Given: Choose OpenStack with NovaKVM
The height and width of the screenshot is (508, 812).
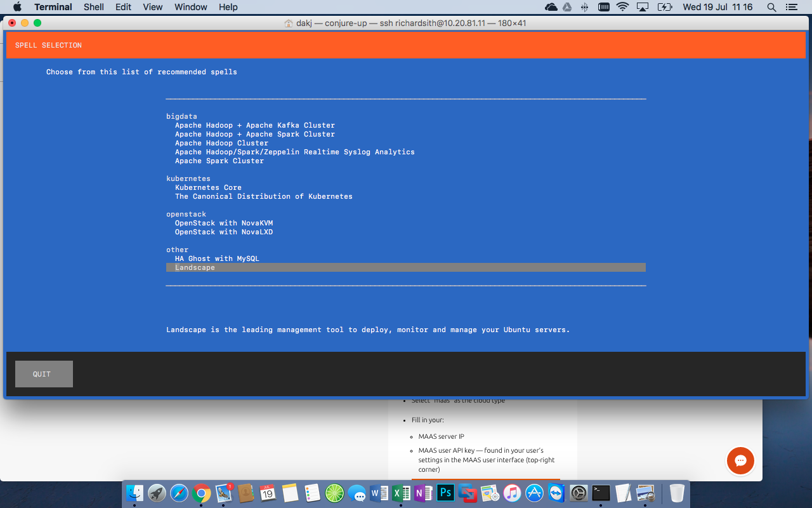Looking at the screenshot, I should point(224,223).
